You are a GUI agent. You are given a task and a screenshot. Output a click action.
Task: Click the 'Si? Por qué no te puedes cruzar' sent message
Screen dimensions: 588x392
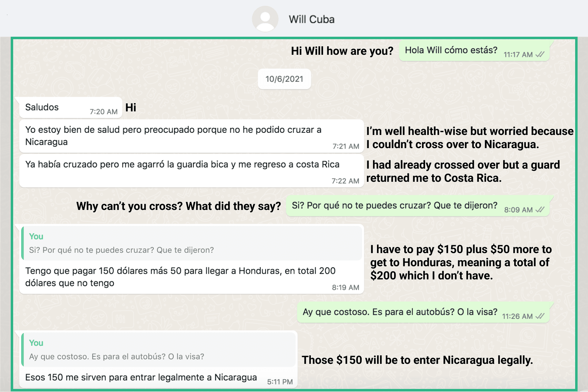coord(418,206)
